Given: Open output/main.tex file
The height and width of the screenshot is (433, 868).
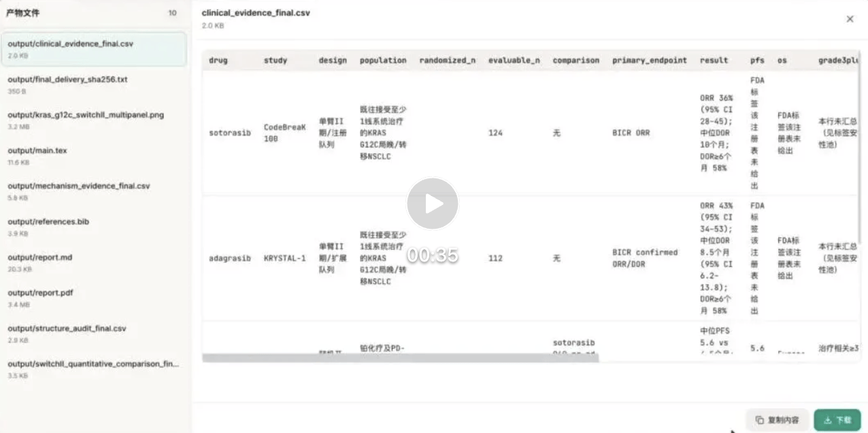Looking at the screenshot, I should [94, 156].
